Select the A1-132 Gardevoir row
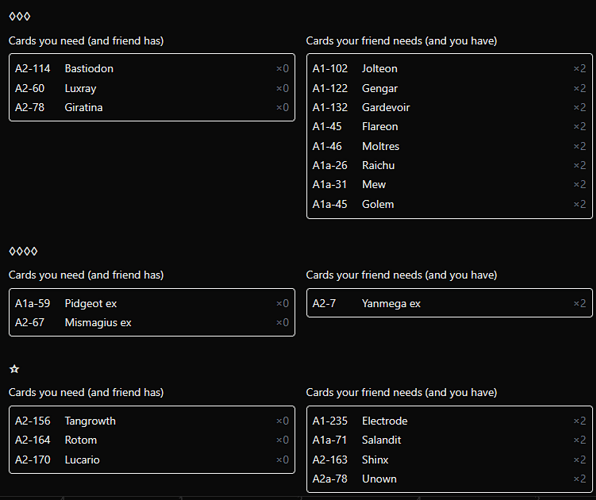 pos(449,108)
